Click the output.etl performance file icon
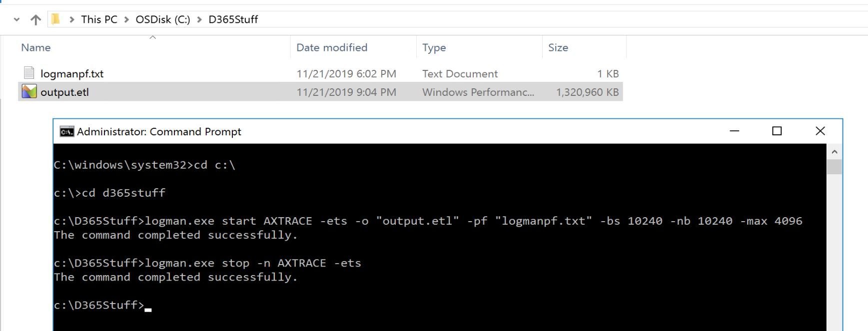Viewport: 868px width, 331px height. [29, 92]
